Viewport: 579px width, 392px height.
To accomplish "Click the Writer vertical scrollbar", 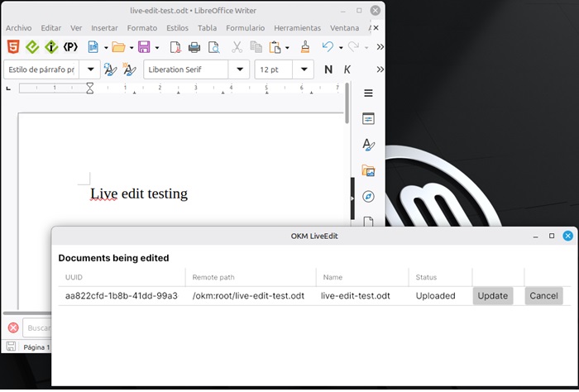I will click(347, 103).
